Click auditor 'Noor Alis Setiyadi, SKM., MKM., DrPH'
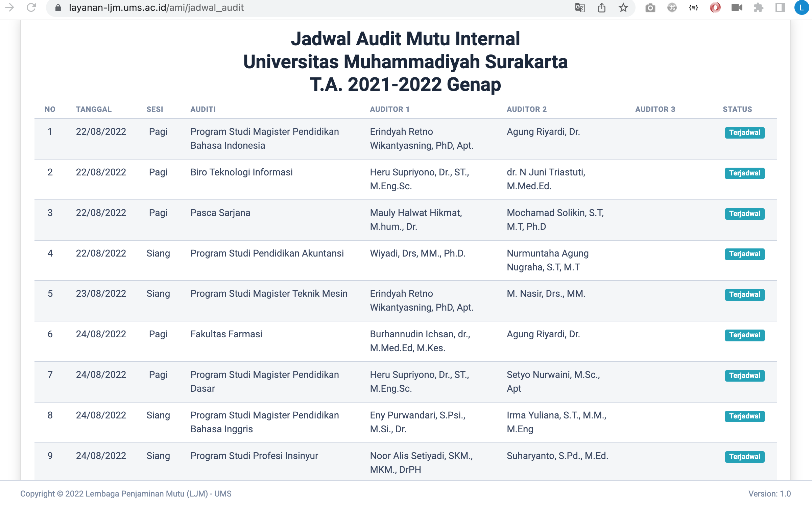 pos(421,463)
